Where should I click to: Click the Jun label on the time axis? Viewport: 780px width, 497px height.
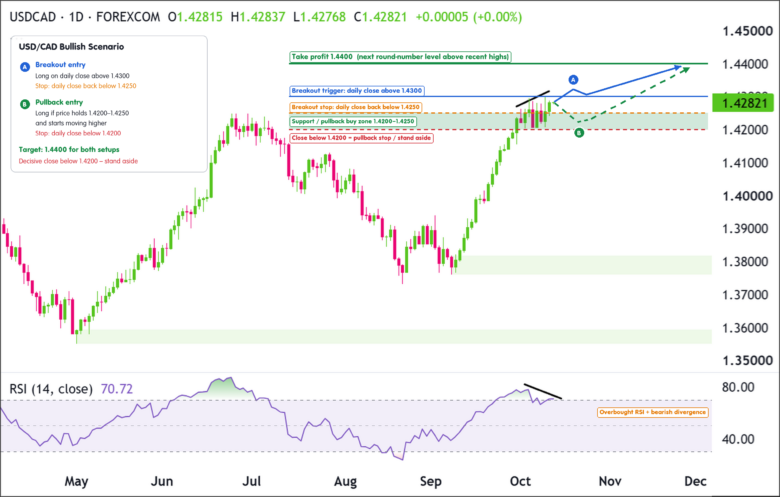(162, 481)
